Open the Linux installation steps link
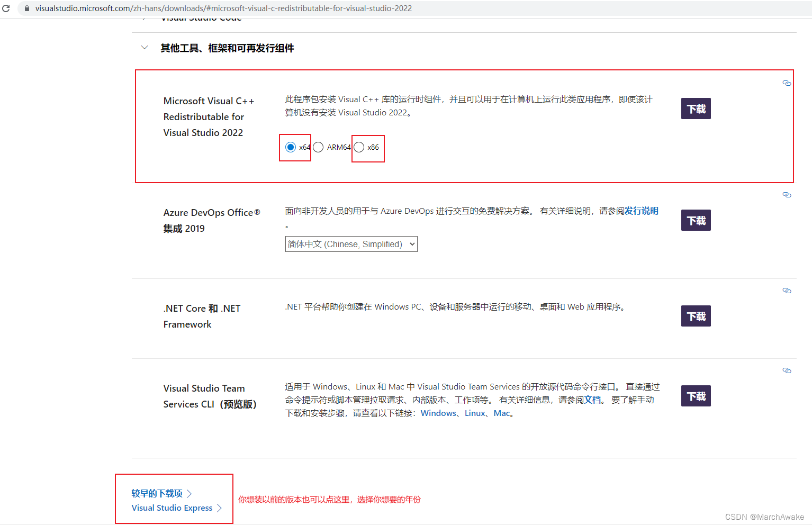Screen dimensions: 812x525 (474, 413)
